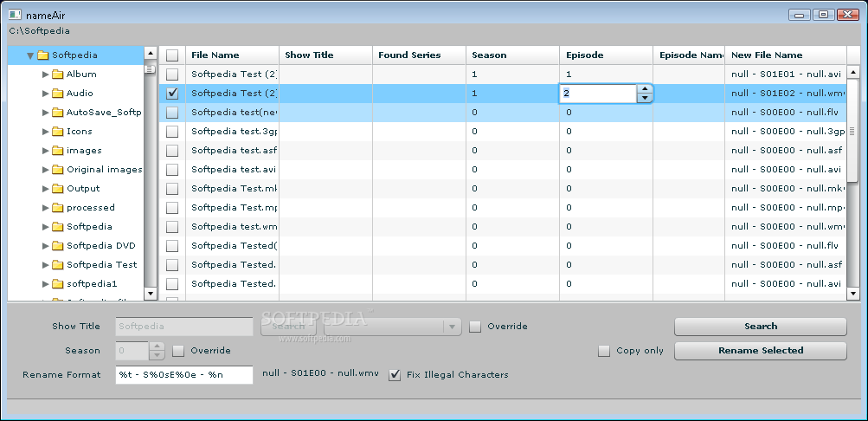Click the Episode number edit field
868x421 pixels.
598,94
